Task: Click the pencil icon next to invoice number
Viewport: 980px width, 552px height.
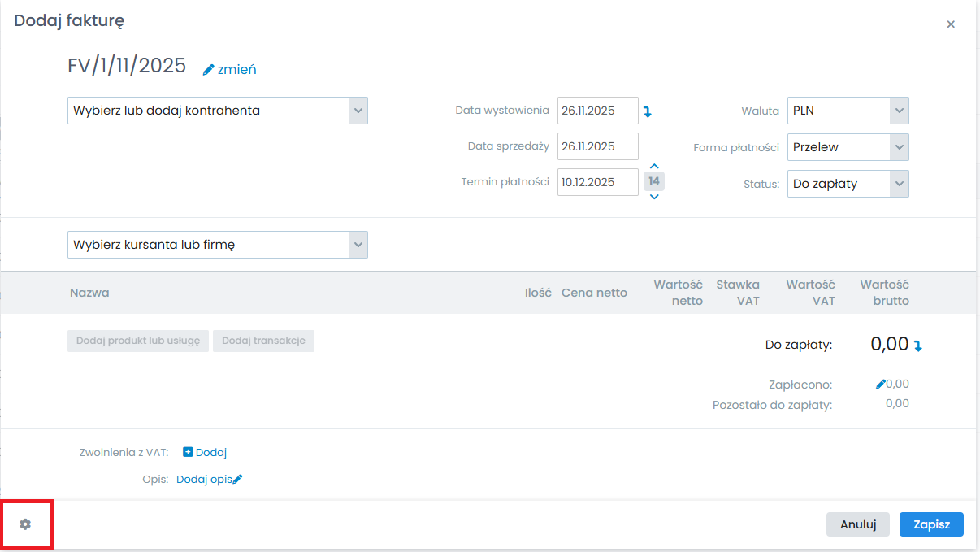Action: (209, 70)
